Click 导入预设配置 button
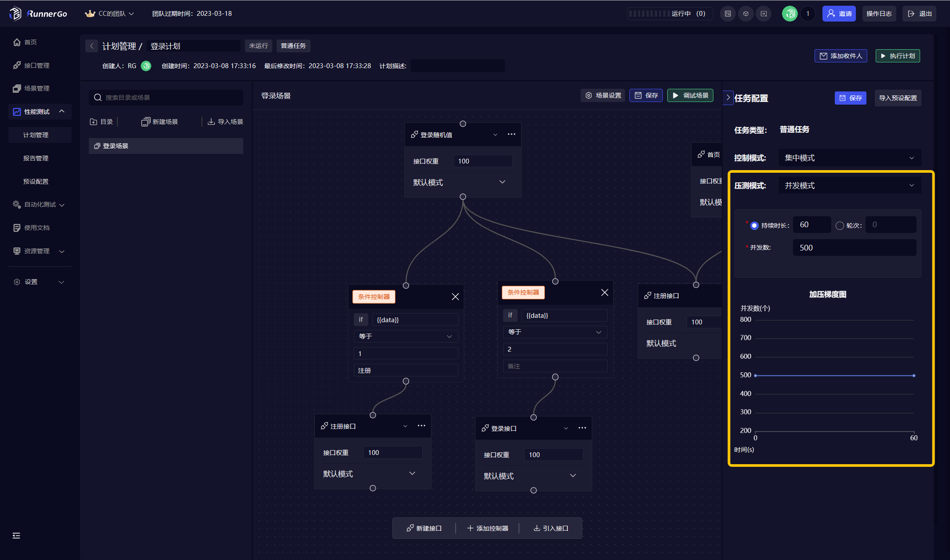 pyautogui.click(x=898, y=98)
